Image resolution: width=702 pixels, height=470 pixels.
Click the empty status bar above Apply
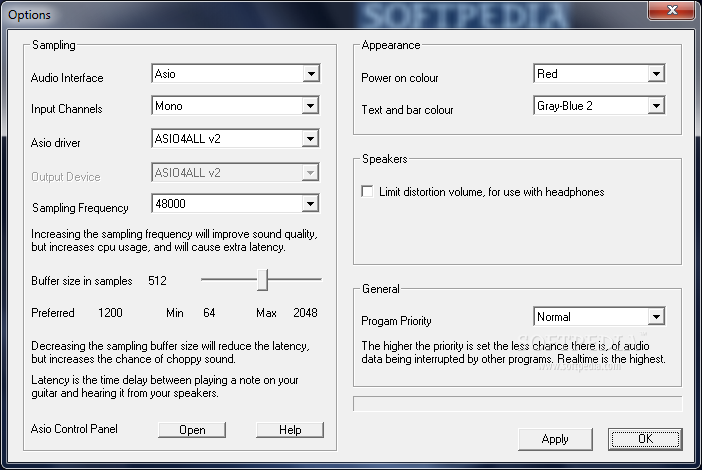tap(517, 404)
